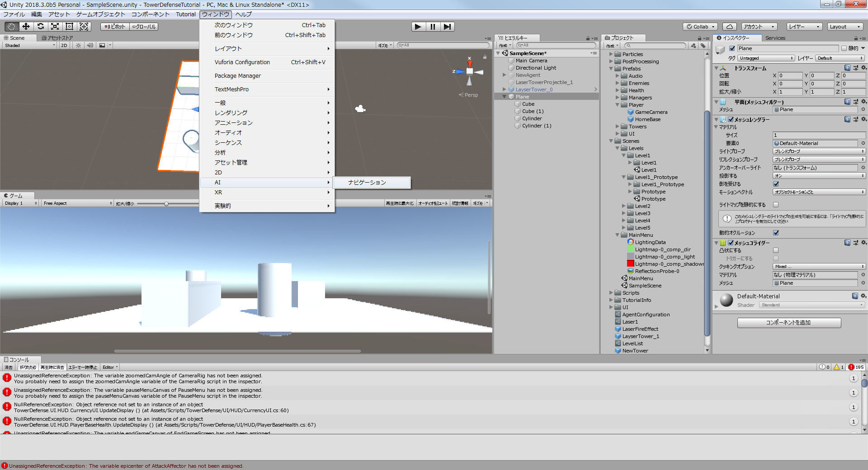868x470 pixels.
Task: Switch to the Services tab
Action: pyautogui.click(x=775, y=38)
